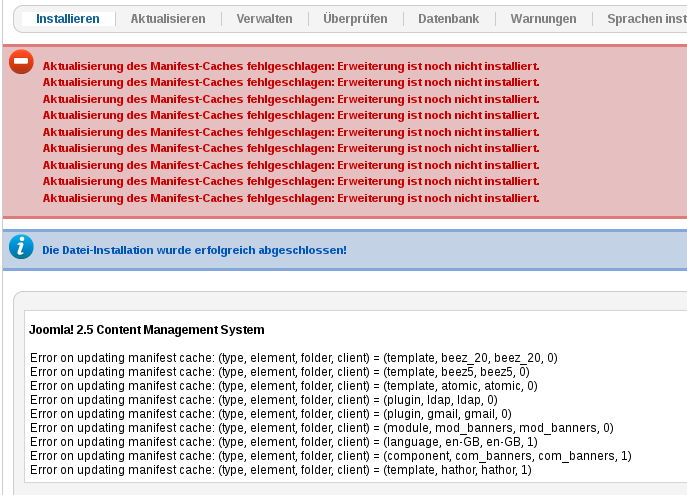Click the red error stop icon

point(21,61)
